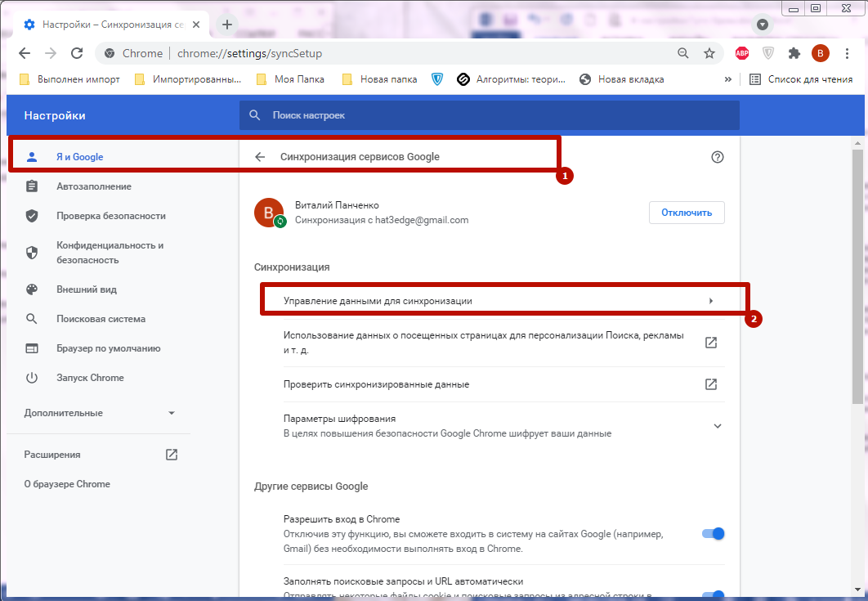868x601 pixels.
Task: Open the tab search dropdown arrow
Action: (763, 25)
